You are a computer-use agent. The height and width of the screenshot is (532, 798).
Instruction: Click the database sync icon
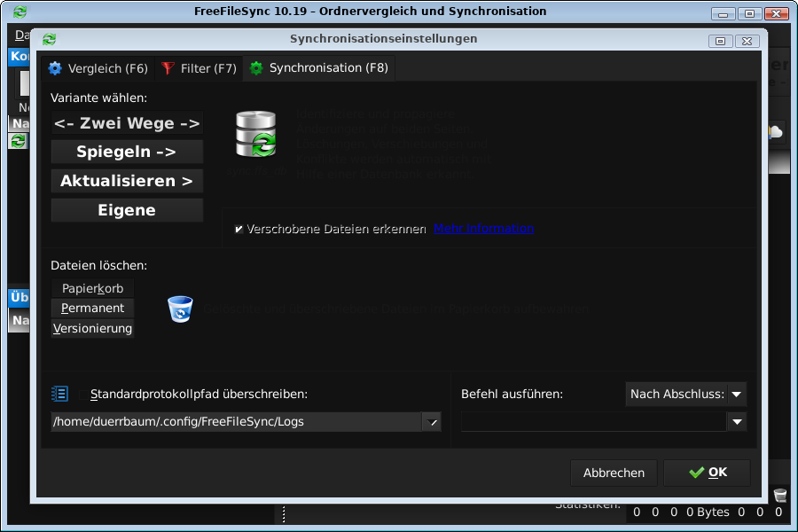(x=256, y=134)
